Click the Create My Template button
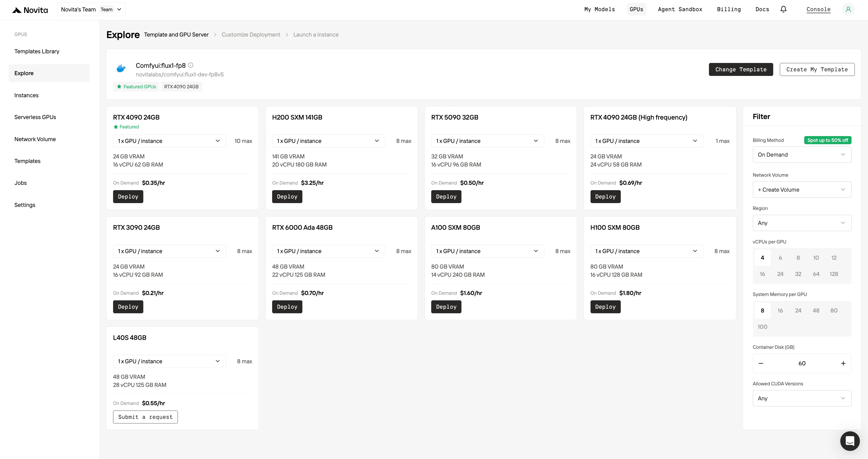 click(x=817, y=69)
